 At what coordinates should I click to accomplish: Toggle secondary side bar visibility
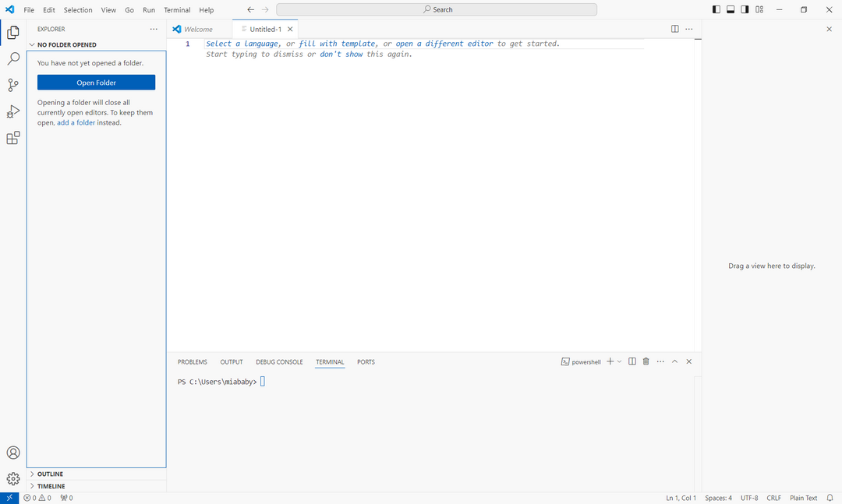745,9
